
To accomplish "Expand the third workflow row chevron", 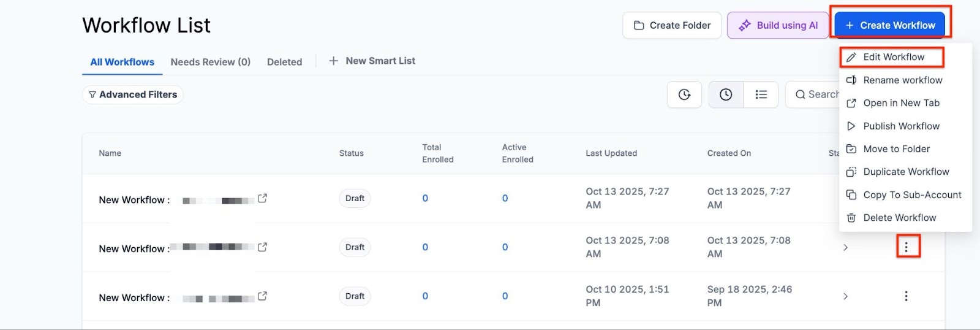I will [x=845, y=296].
